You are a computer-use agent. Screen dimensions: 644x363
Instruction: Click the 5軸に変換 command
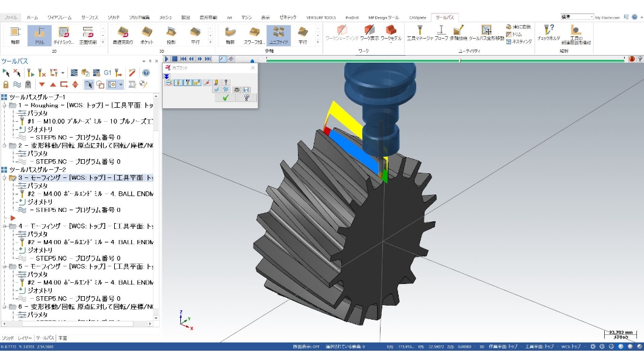pyautogui.click(x=518, y=27)
